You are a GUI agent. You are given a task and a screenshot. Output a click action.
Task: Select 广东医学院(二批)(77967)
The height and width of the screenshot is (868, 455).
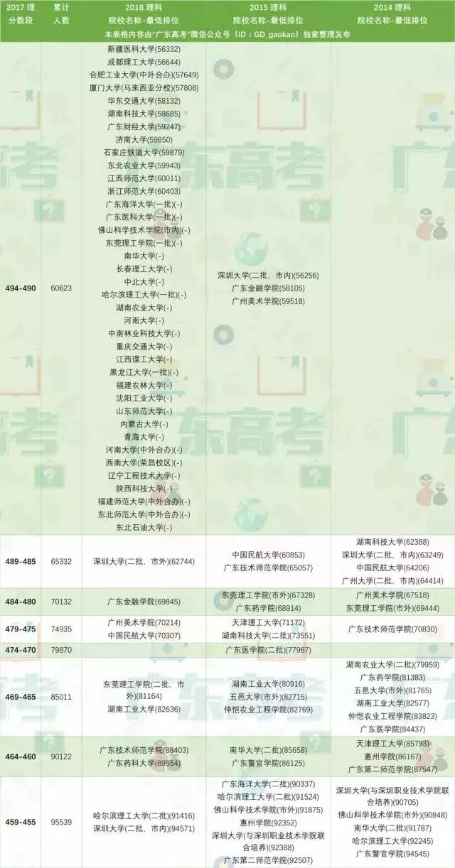coord(268,649)
